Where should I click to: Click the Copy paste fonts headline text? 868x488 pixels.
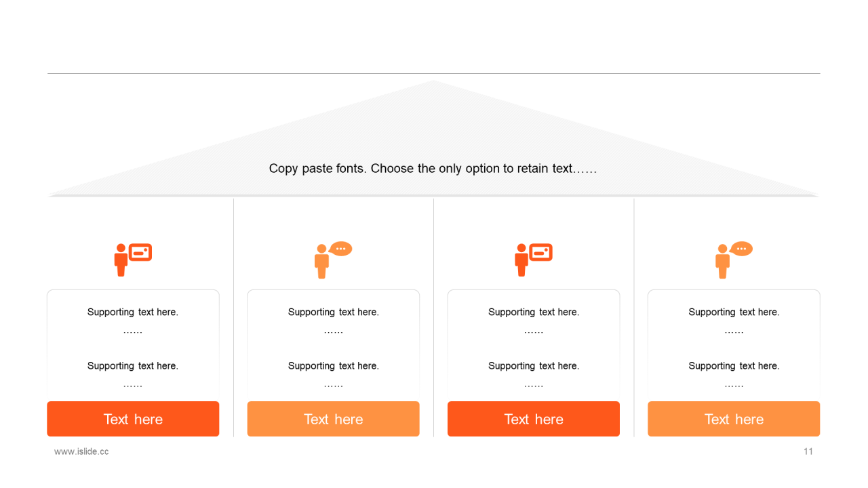pyautogui.click(x=433, y=169)
